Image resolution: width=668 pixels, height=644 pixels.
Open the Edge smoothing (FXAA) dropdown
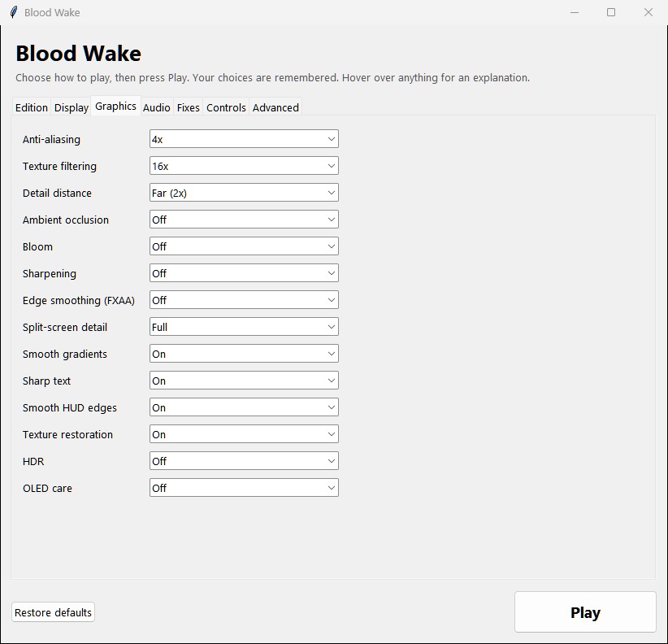tap(244, 300)
